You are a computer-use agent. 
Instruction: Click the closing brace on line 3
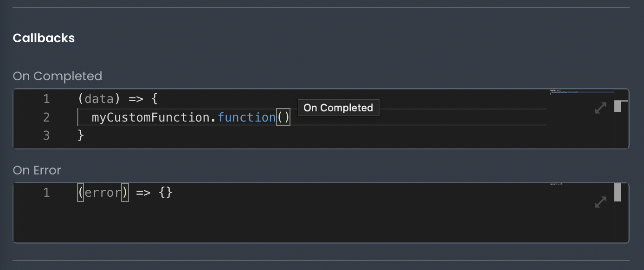click(81, 135)
